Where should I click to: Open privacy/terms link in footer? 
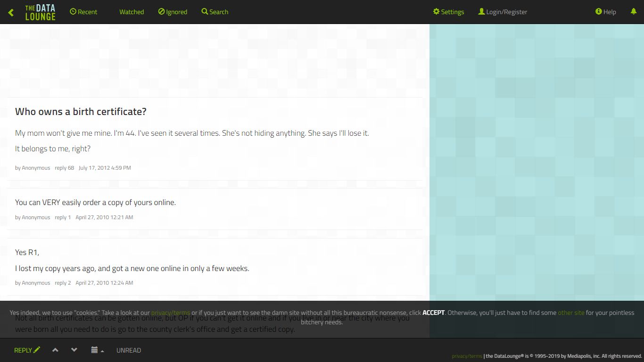click(467, 356)
